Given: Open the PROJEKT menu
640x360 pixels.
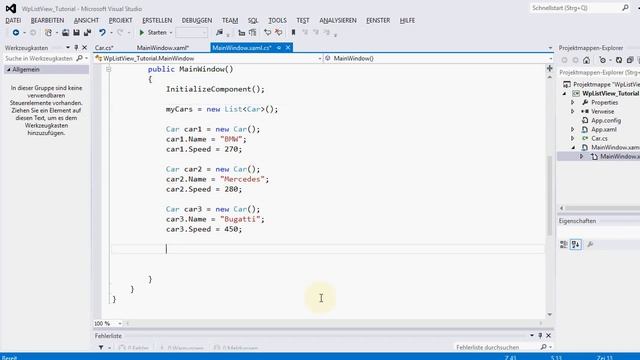Looking at the screenshot, I should (x=120, y=20).
